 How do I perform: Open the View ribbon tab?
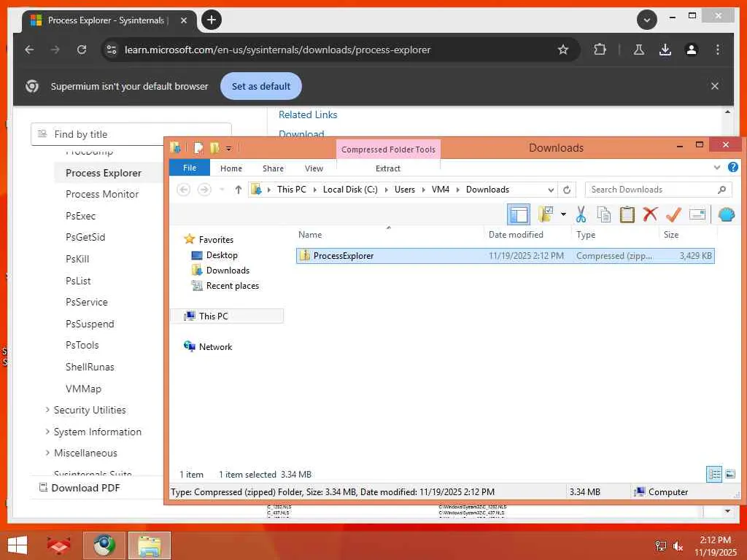pos(314,168)
